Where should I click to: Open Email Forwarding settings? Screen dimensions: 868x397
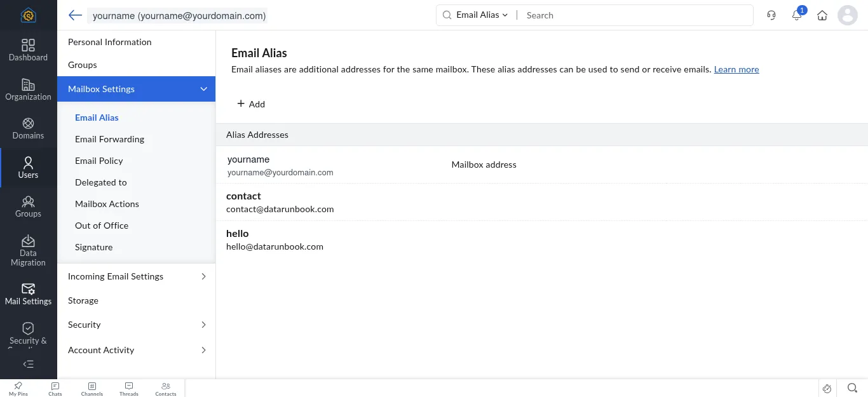point(109,139)
